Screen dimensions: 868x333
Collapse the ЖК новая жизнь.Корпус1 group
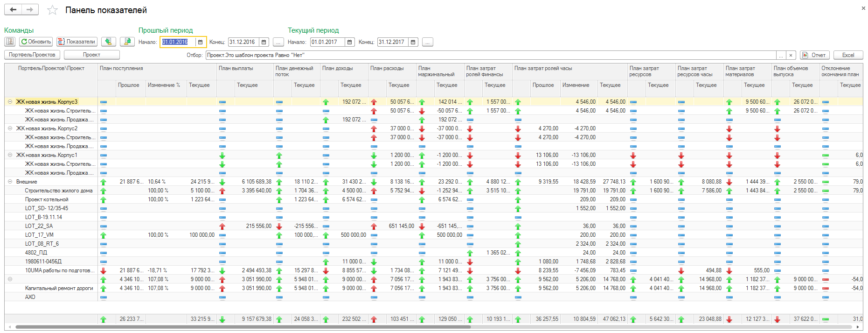(10, 155)
